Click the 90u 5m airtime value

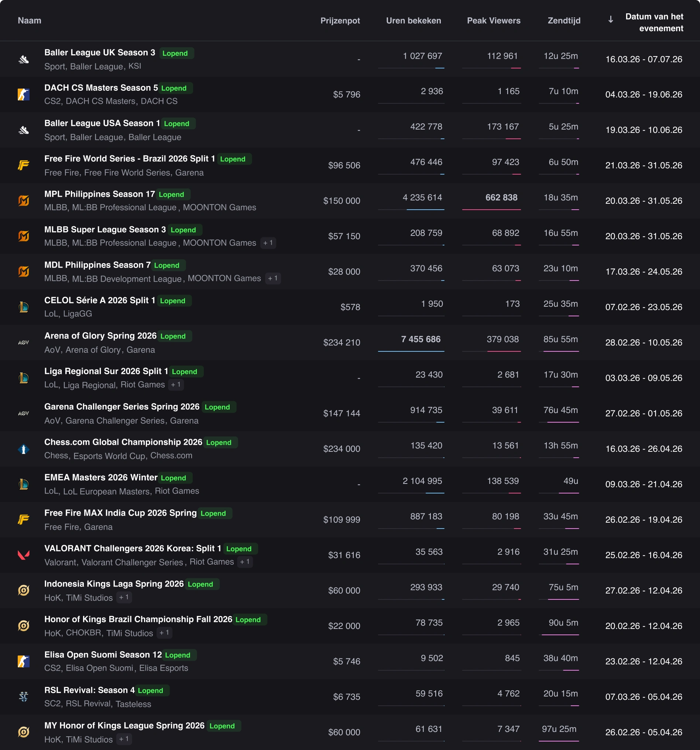pyautogui.click(x=563, y=623)
